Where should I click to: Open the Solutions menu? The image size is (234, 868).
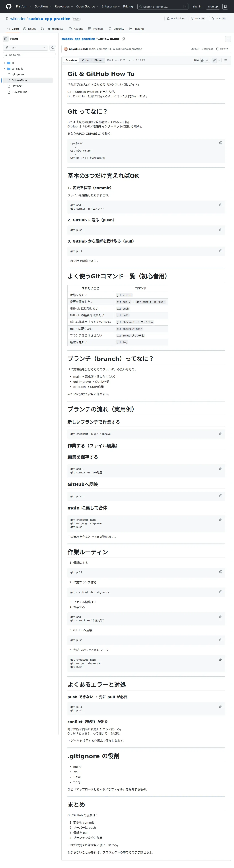43,6
